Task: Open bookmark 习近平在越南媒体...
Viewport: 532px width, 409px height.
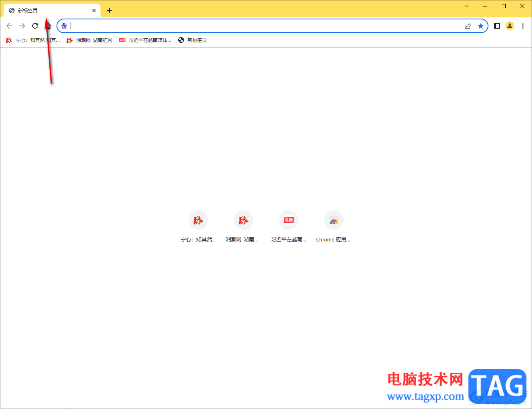Action: pyautogui.click(x=145, y=40)
